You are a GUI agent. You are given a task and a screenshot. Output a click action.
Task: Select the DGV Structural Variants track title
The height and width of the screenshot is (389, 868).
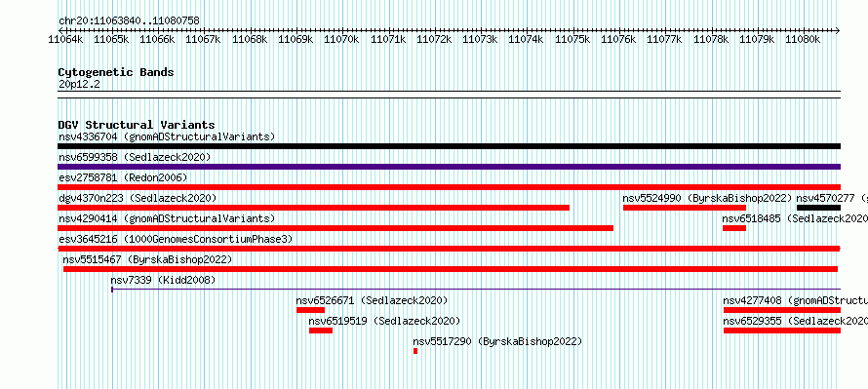pyautogui.click(x=137, y=125)
